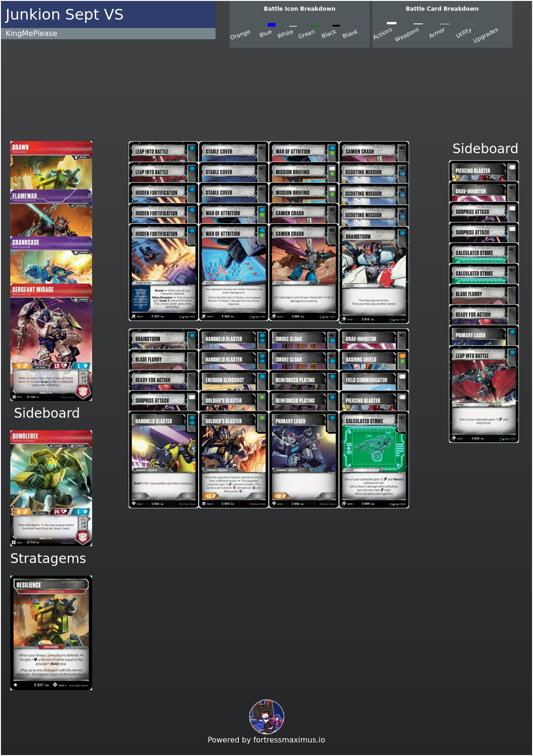Click the Actions bar in Battle Card Breakdown
533x756 pixels.
pyautogui.click(x=391, y=23)
